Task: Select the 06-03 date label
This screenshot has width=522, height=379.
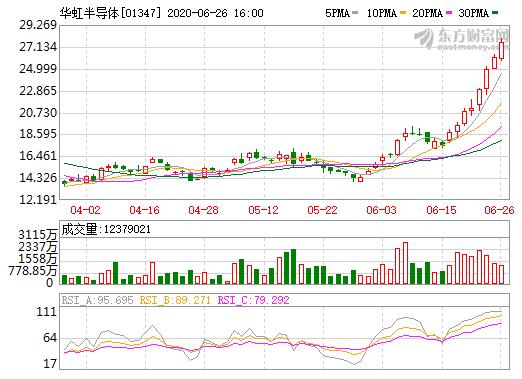Action: click(381, 210)
